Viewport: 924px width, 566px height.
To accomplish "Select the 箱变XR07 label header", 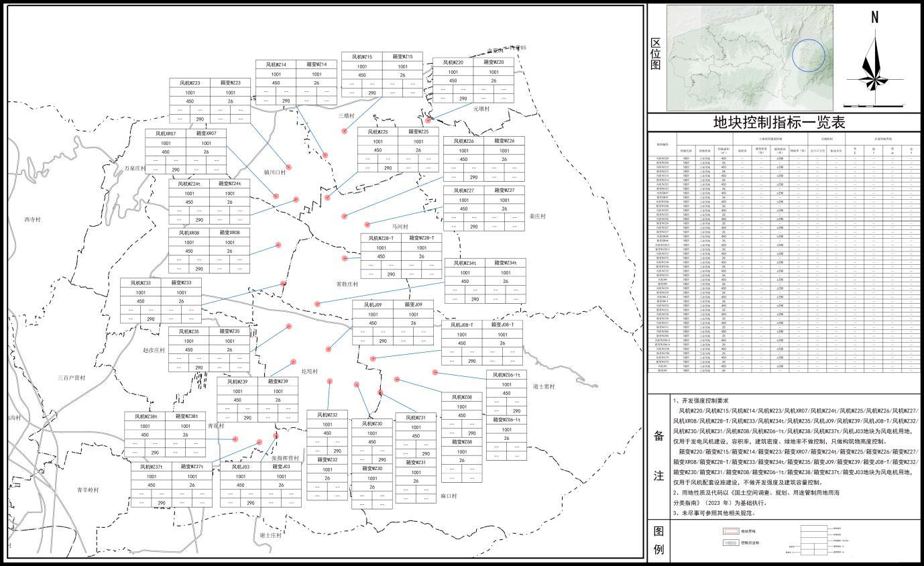I will click(x=206, y=133).
